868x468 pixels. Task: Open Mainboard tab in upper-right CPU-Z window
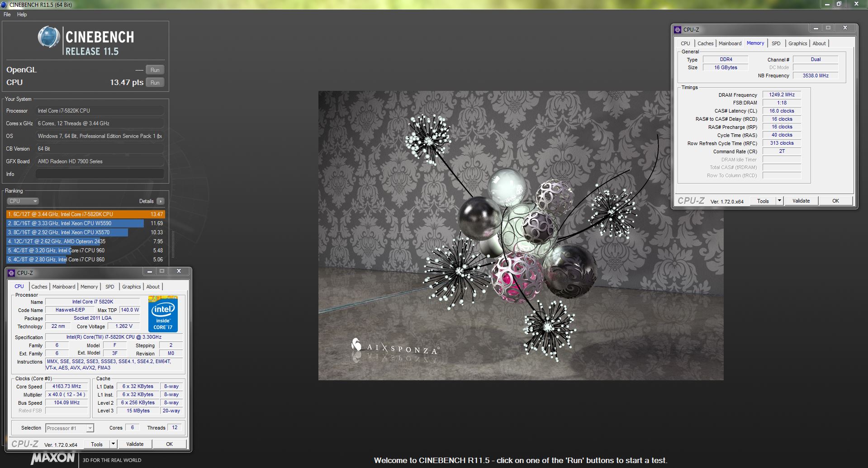pos(730,43)
